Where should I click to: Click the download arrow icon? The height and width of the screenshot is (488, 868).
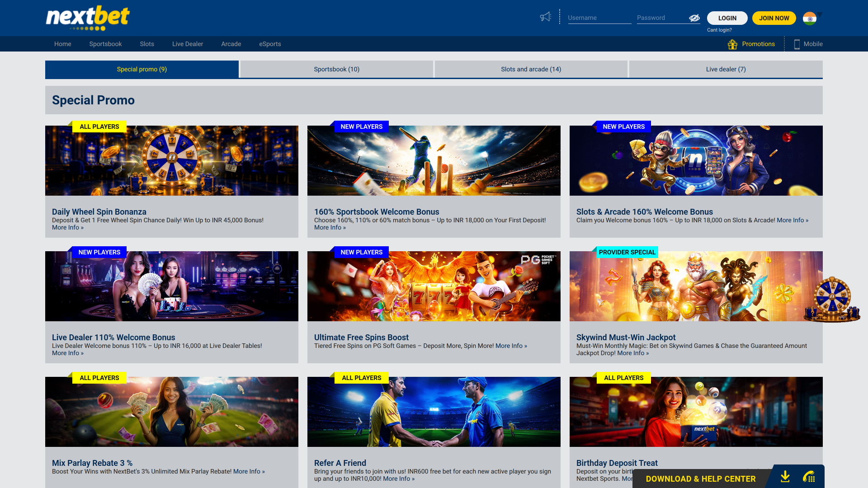(x=785, y=477)
